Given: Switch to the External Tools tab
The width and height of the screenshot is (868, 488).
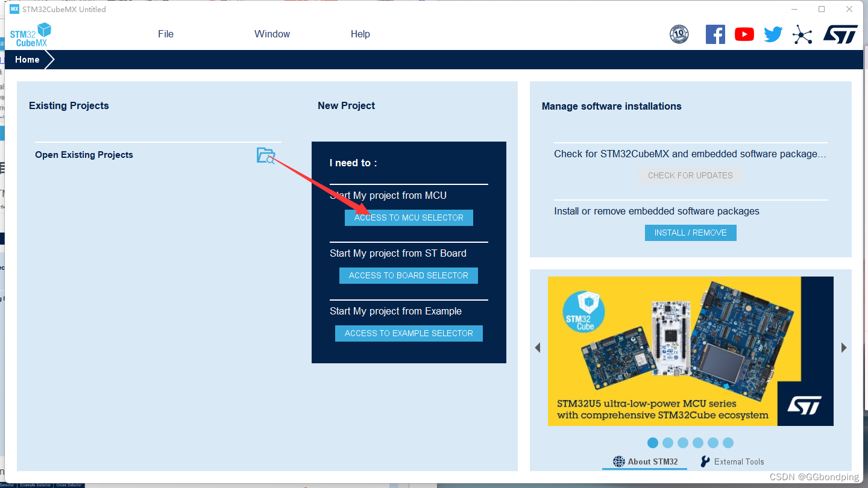Looking at the screenshot, I should (732, 461).
